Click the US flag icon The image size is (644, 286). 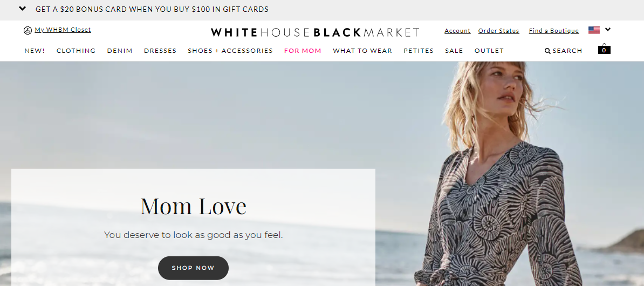click(594, 30)
